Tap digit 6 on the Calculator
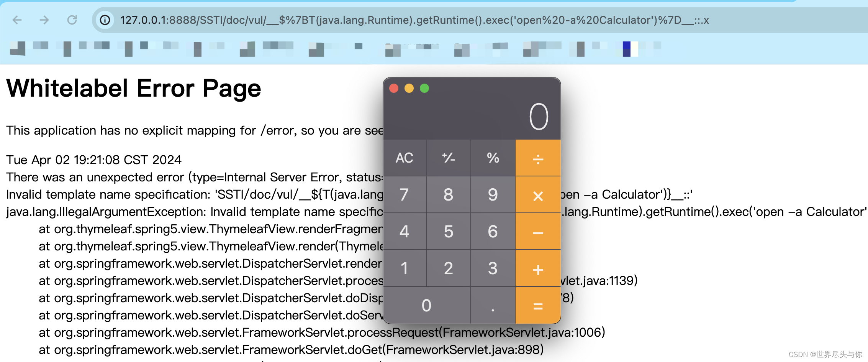Image resolution: width=868 pixels, height=362 pixels. pyautogui.click(x=493, y=232)
